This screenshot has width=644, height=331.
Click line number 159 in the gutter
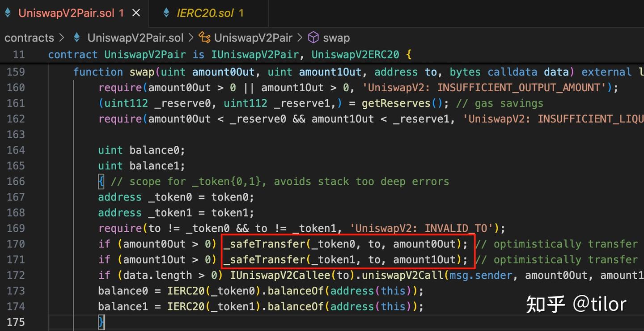16,72
